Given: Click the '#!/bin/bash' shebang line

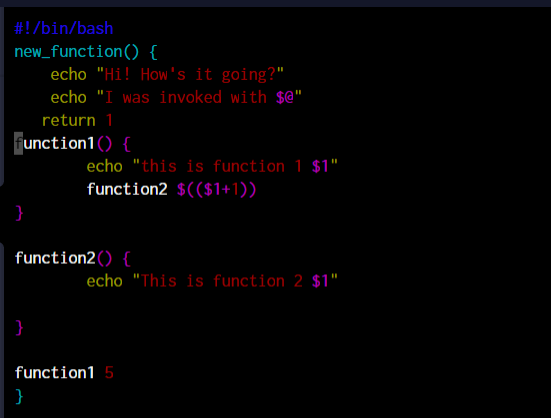Looking at the screenshot, I should 64,28.
